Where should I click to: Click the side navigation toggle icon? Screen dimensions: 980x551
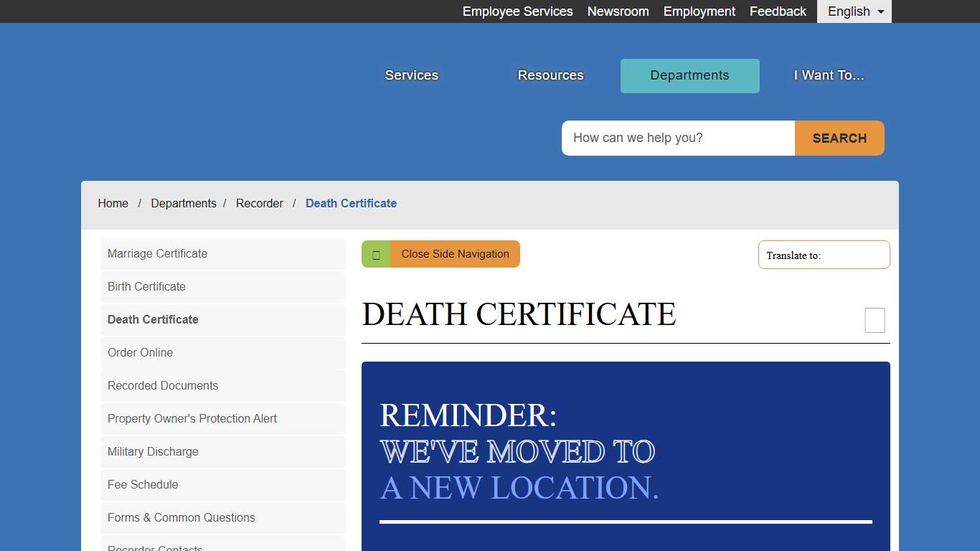[x=376, y=253]
